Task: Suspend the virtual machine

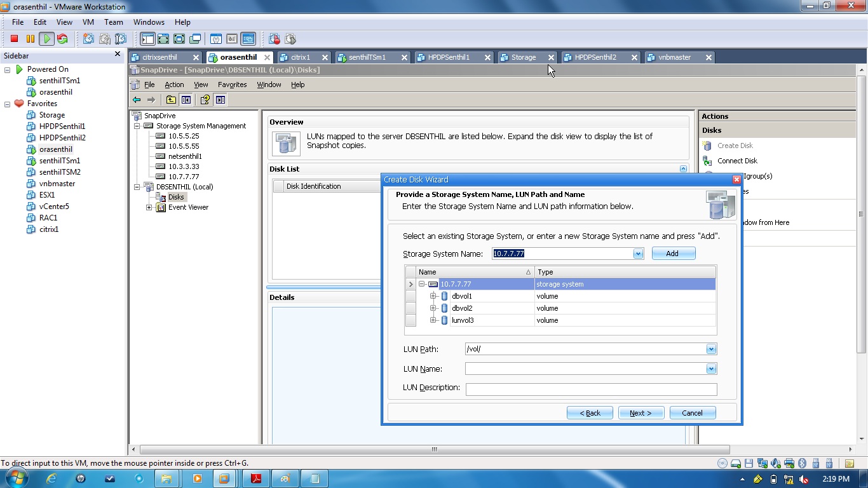Action: 31,39
